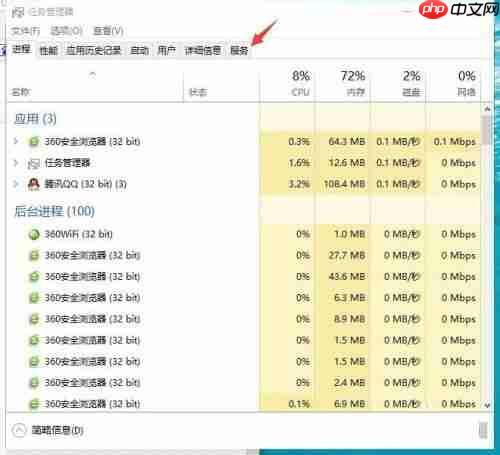Click the 任务管理器 row icon

pos(34,163)
